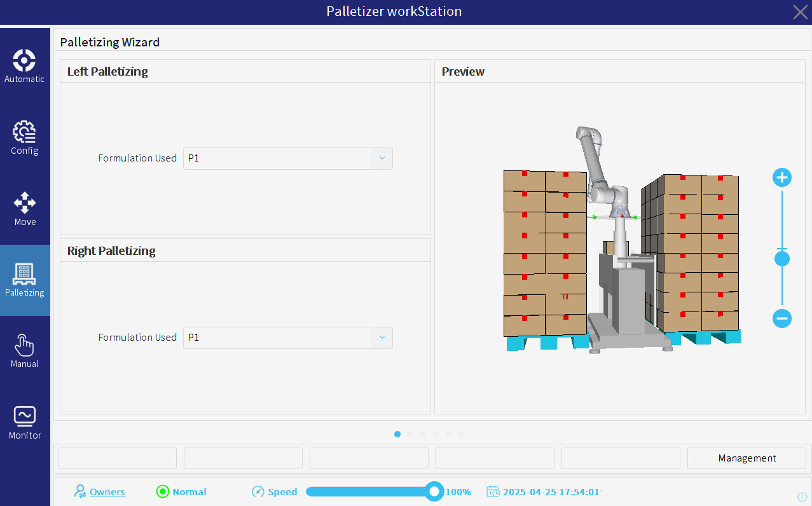
Task: Open the Config gear icon
Action: point(24,132)
